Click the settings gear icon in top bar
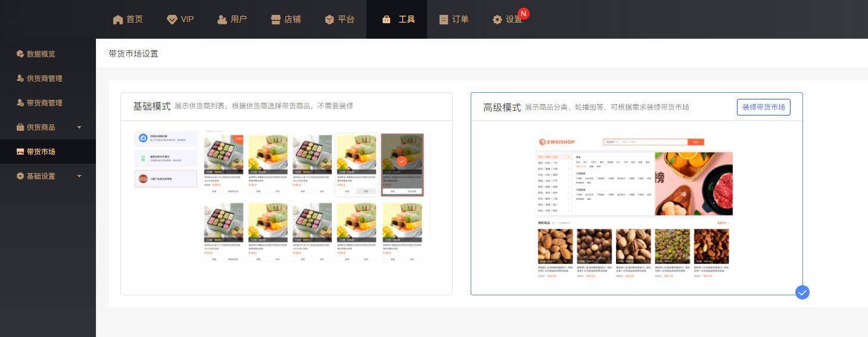Viewport: 868px width, 337px height. (x=497, y=20)
